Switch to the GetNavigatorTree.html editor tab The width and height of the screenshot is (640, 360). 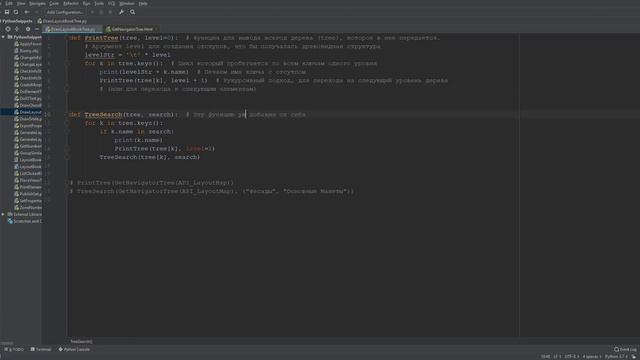(x=131, y=29)
